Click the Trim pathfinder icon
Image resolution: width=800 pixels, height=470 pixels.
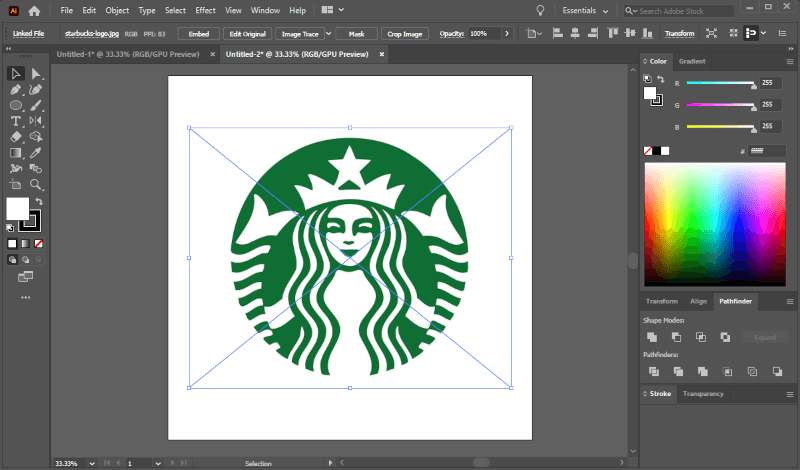click(x=678, y=372)
